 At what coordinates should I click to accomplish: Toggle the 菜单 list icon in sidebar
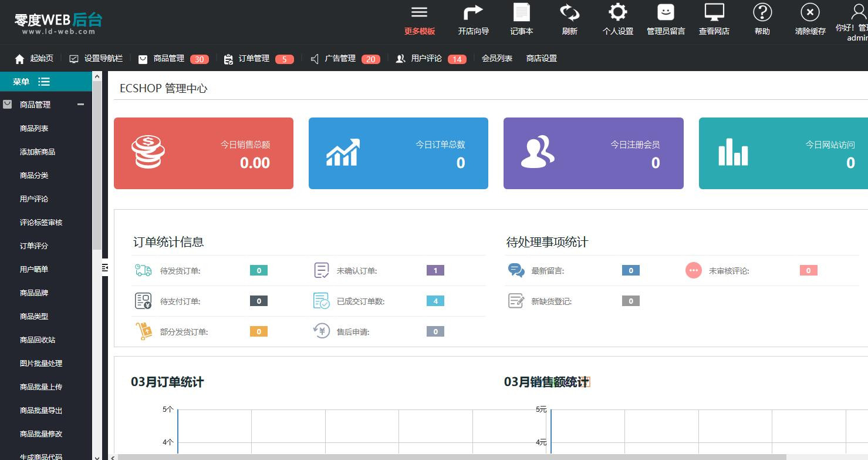44,82
